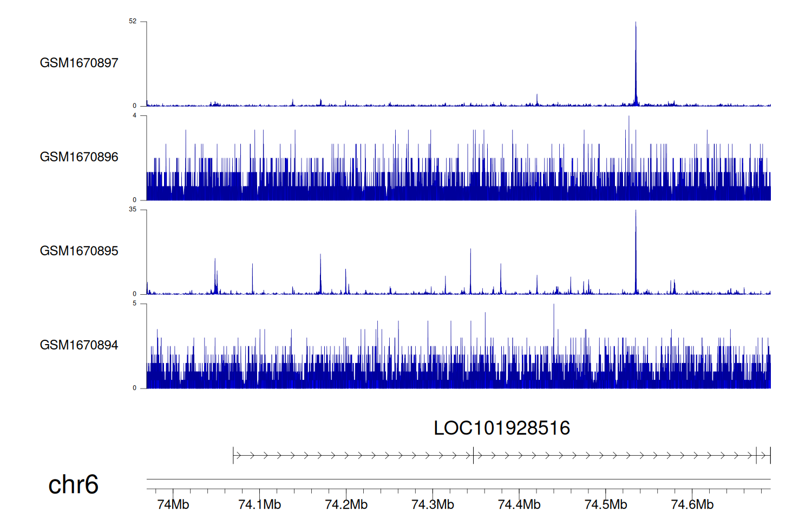Select the GSM1670894 track label
Screen dimensions: 812x531
(x=79, y=345)
